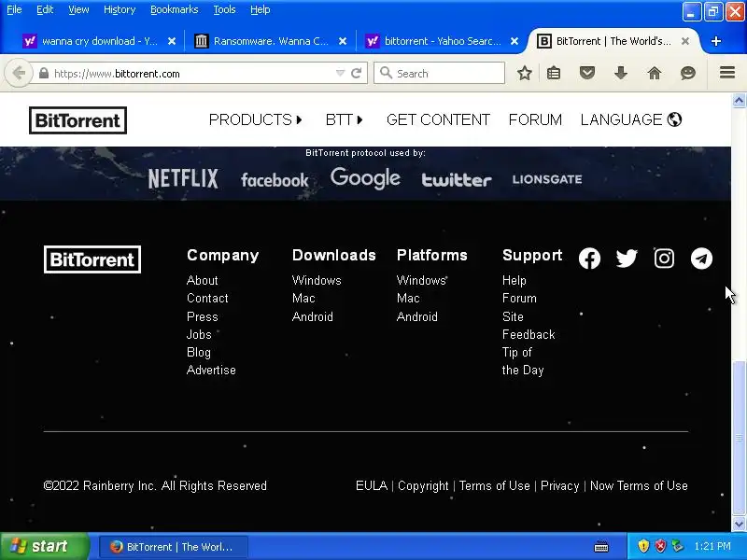747x560 pixels.
Task: Open Advertise link under Company
Action: [x=211, y=370]
